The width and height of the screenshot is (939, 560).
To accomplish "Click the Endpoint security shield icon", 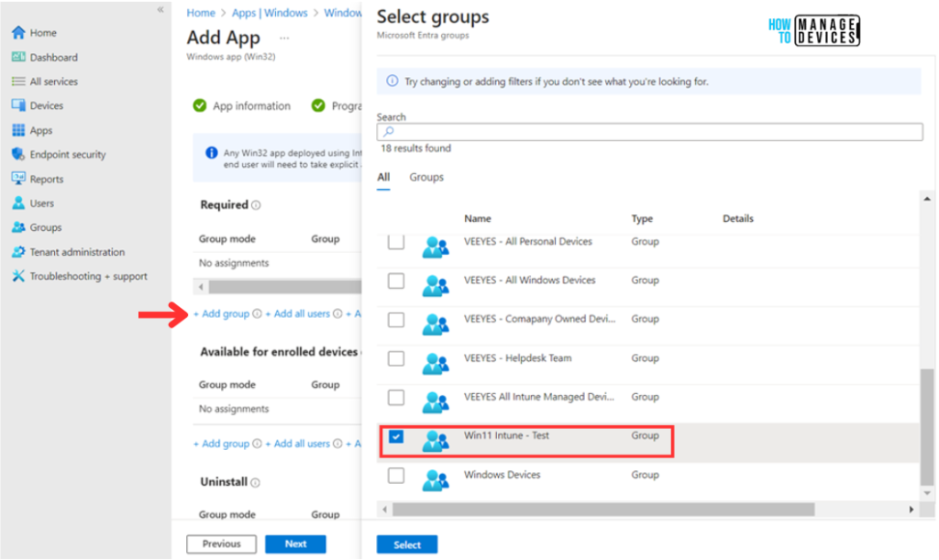I will [18, 154].
